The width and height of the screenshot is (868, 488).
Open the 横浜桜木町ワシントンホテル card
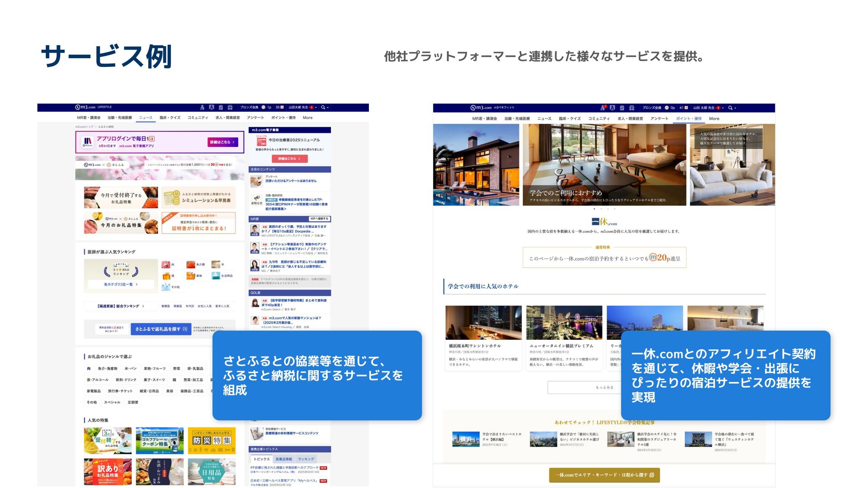coord(483,338)
